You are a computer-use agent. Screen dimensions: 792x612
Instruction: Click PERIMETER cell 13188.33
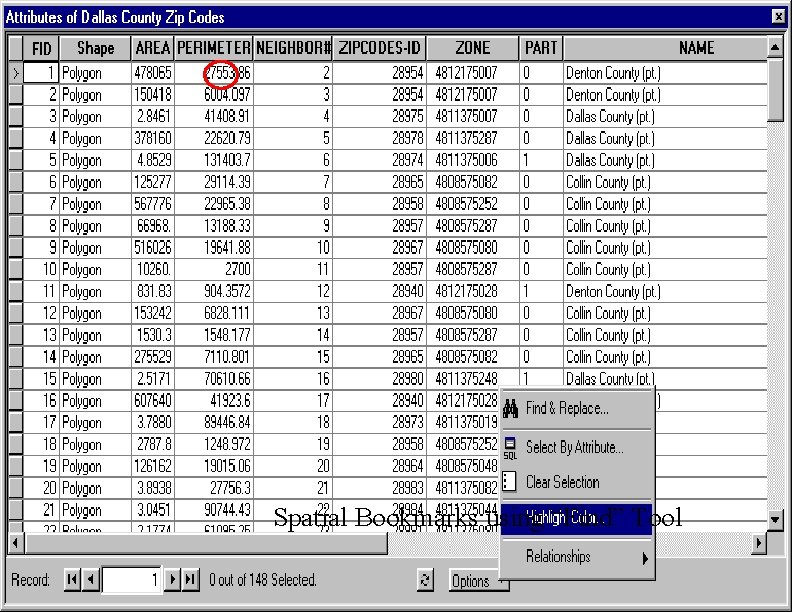[214, 226]
